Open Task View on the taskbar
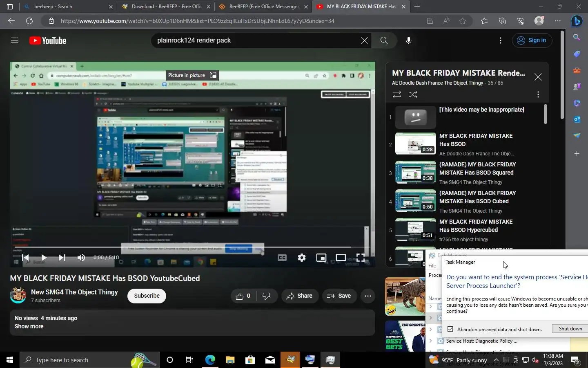This screenshot has width=588, height=368. (x=189, y=360)
